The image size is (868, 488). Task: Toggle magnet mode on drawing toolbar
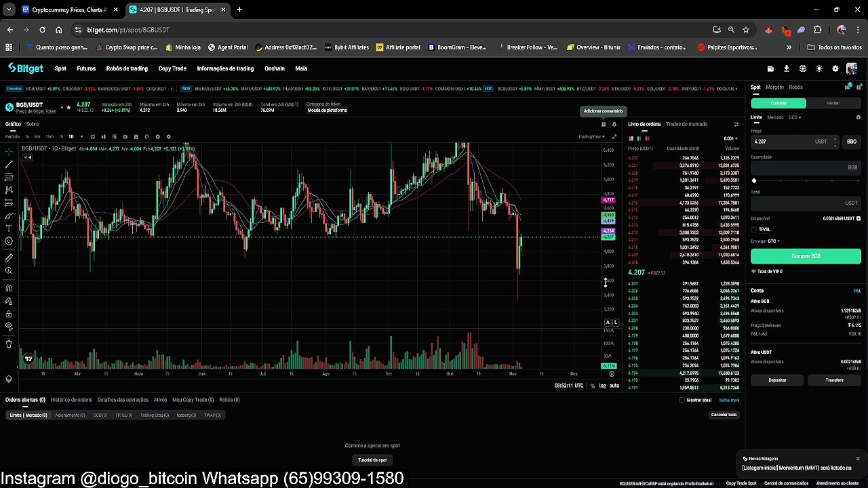point(9,288)
